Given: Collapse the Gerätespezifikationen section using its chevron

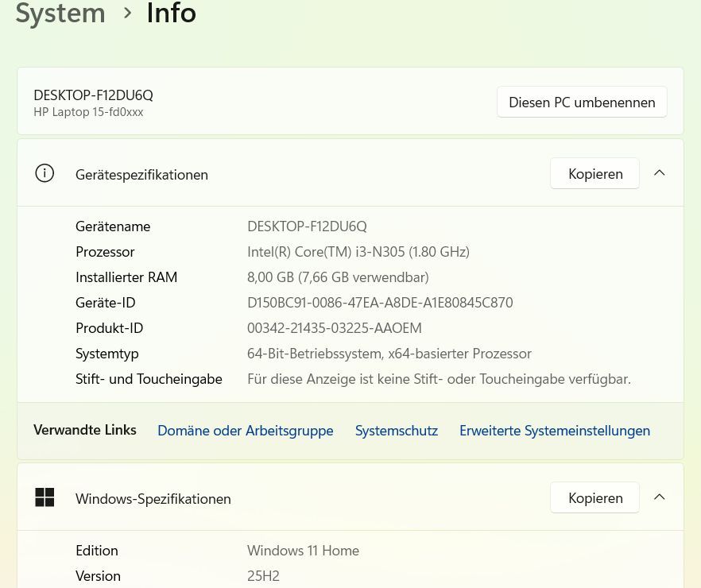Looking at the screenshot, I should click(659, 173).
